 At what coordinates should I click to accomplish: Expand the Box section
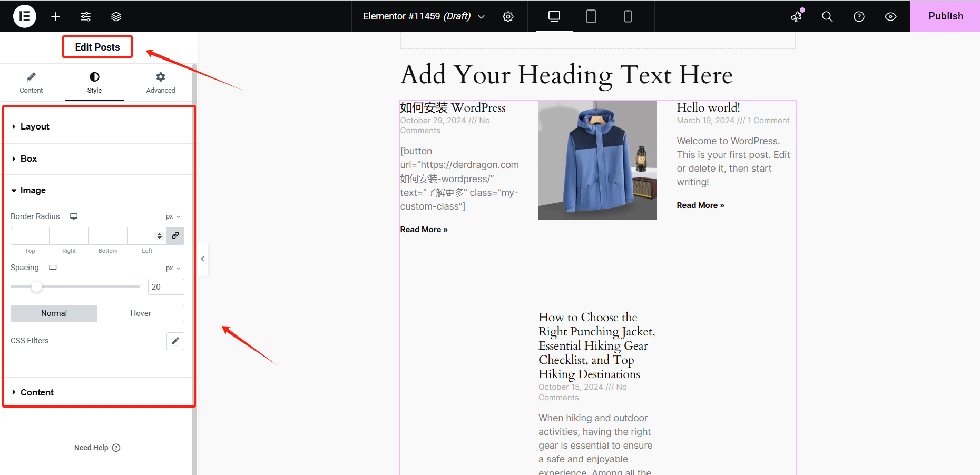tap(28, 159)
